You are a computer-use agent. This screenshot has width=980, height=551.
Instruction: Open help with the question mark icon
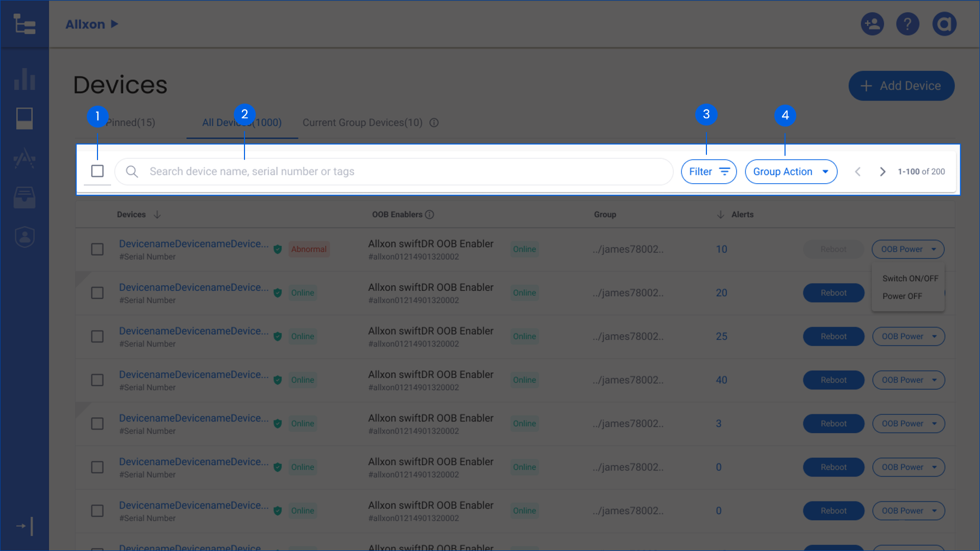[908, 24]
